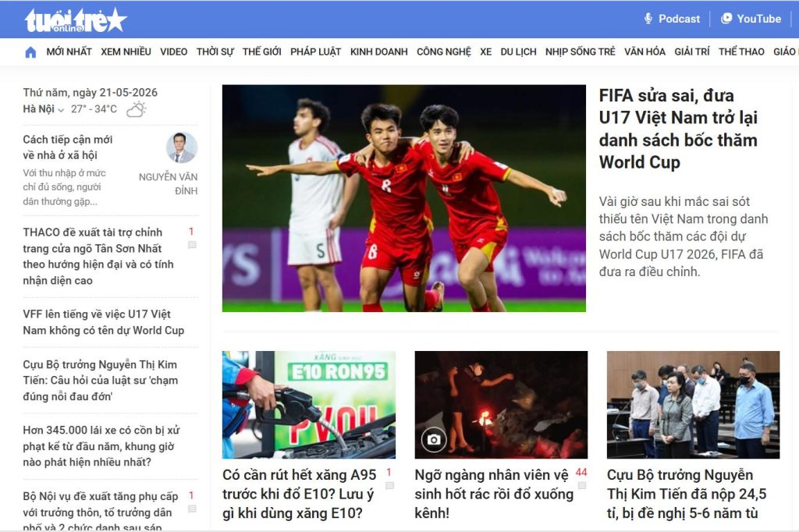Image resolution: width=799 pixels, height=532 pixels.
Task: Open comment icon beside E10 gasoline headline
Action: point(390,486)
